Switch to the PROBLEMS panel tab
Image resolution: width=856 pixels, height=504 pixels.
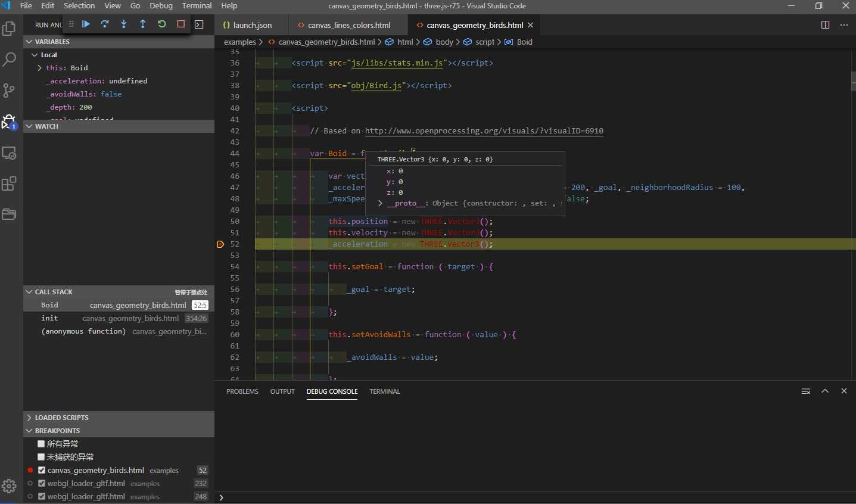coord(242,391)
